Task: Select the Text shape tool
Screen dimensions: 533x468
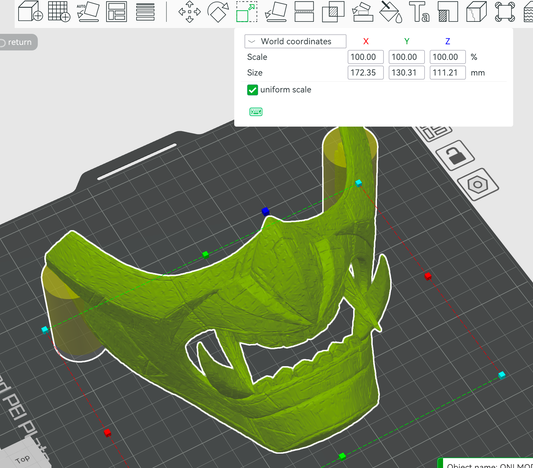Action: tap(419, 12)
